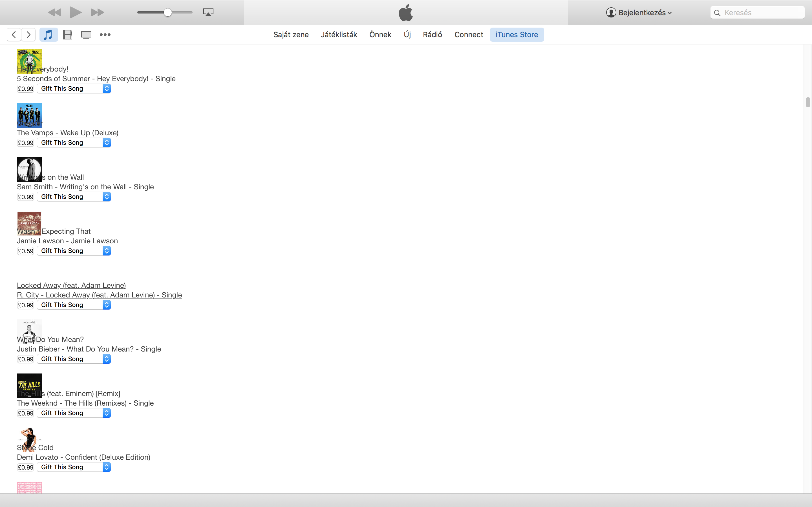The image size is (812, 507).
Task: Go forward with the right arrow button
Action: click(28, 35)
